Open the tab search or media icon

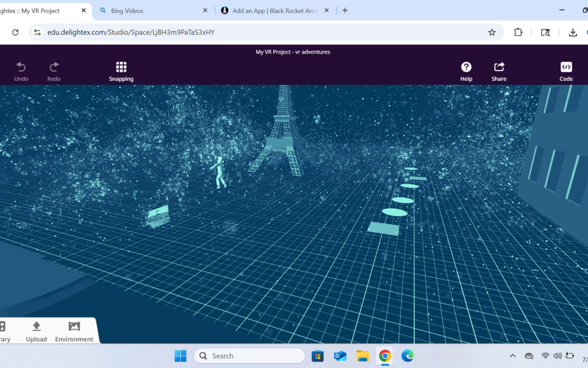pos(545,32)
